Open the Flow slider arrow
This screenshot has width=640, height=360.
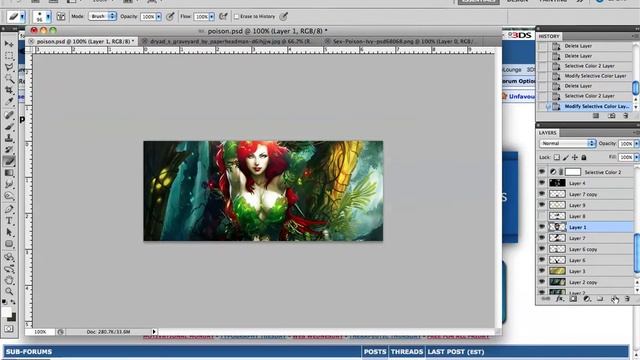(x=211, y=17)
